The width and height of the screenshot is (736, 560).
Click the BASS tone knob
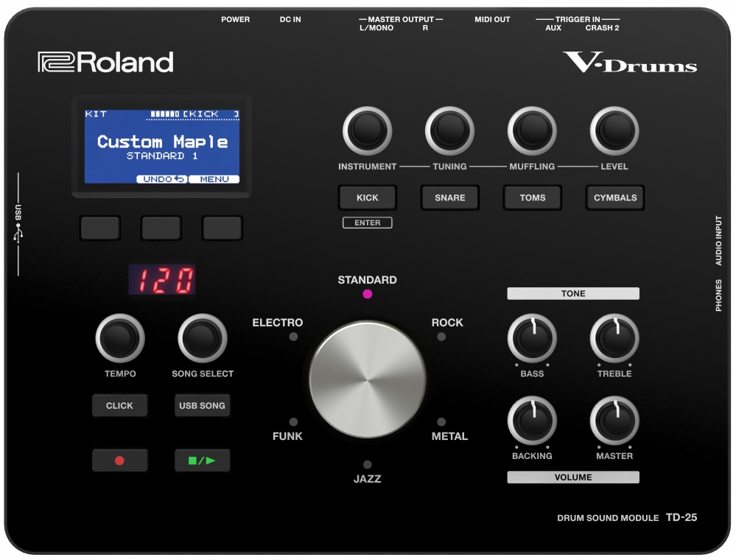(532, 338)
